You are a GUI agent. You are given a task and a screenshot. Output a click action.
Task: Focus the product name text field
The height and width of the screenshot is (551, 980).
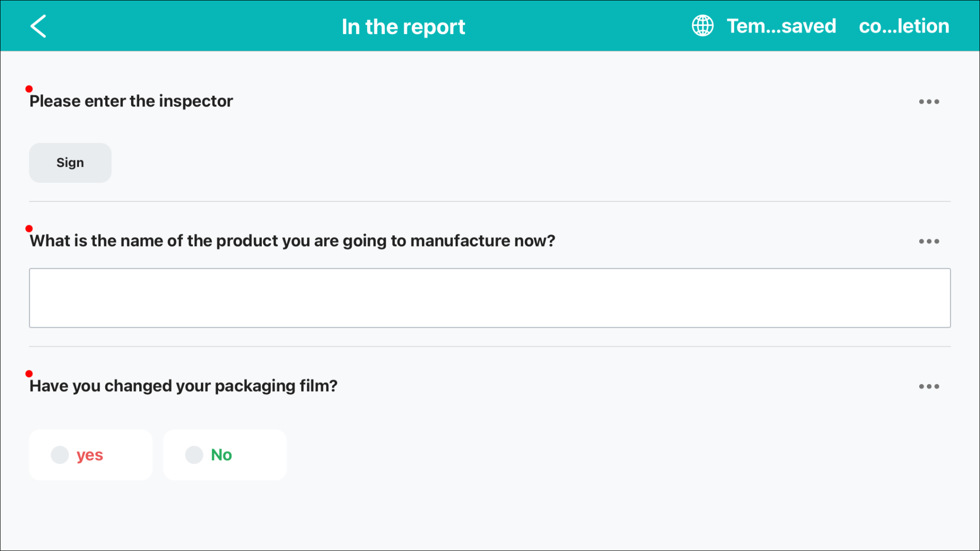tap(490, 298)
